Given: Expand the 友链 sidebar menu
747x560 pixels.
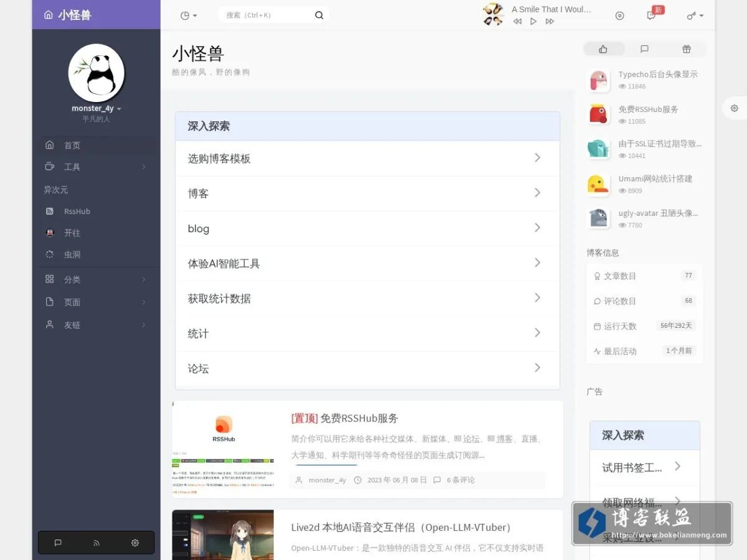Looking at the screenshot, I should click(x=96, y=325).
